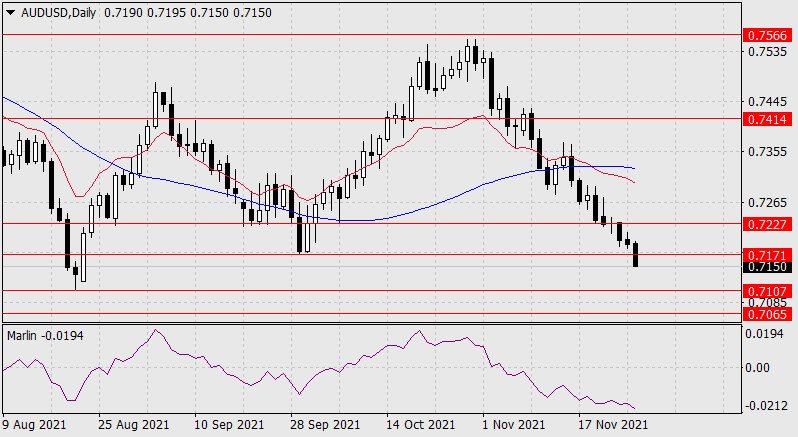This screenshot has height=437, width=798.
Task: Click the 0.0194 oscillator scale value
Action: [x=764, y=334]
